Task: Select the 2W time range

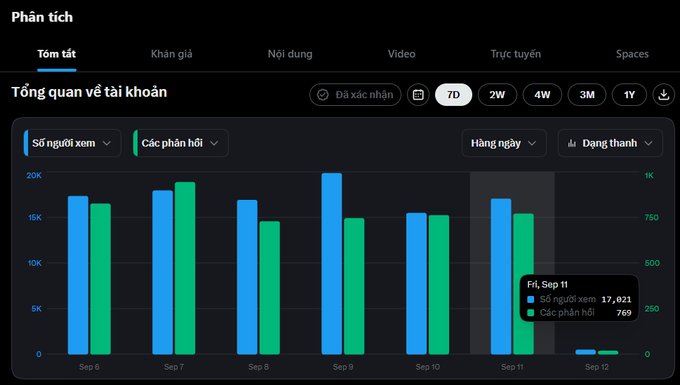Action: coord(497,95)
